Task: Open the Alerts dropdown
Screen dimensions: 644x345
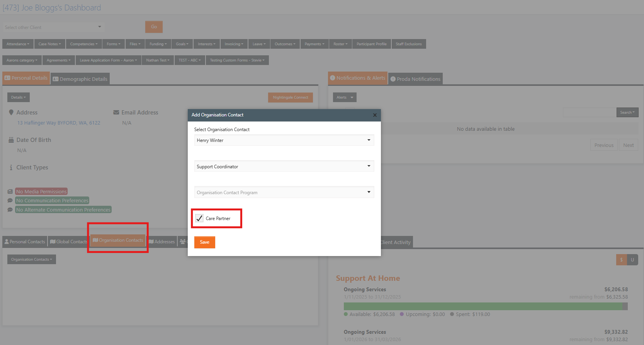Action: pyautogui.click(x=345, y=97)
